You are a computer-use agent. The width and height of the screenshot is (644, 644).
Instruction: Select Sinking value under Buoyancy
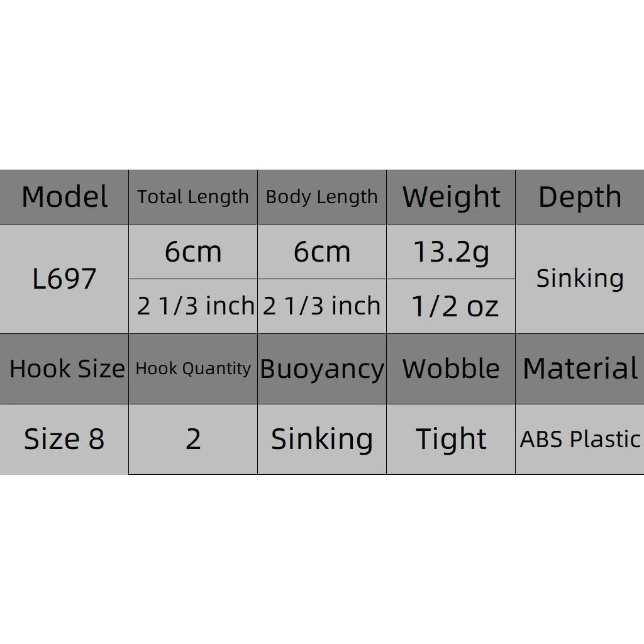tap(322, 439)
